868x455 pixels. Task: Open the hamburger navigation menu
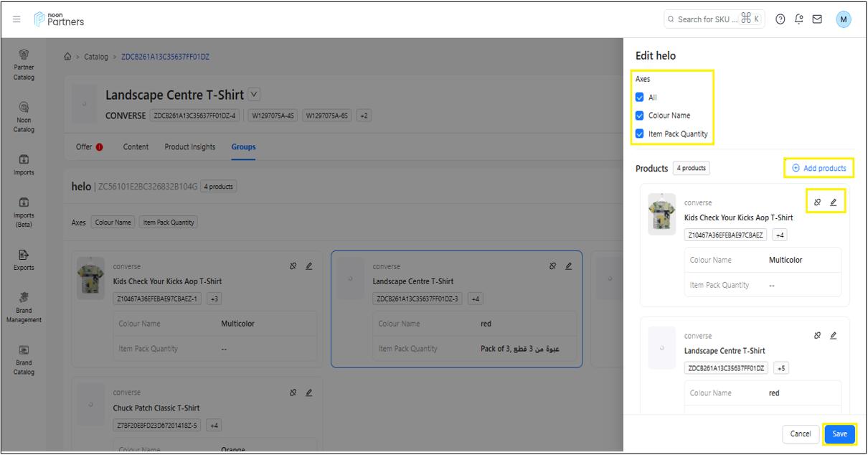tap(16, 19)
